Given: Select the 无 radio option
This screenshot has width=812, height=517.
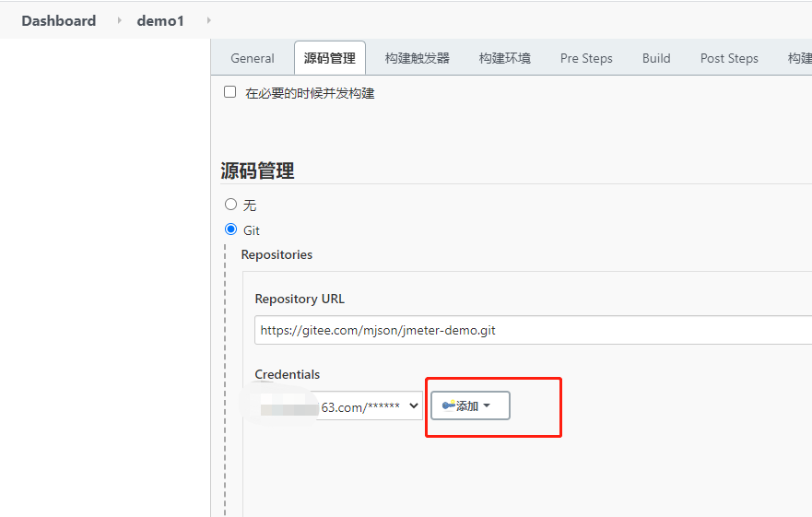Looking at the screenshot, I should click(230, 204).
